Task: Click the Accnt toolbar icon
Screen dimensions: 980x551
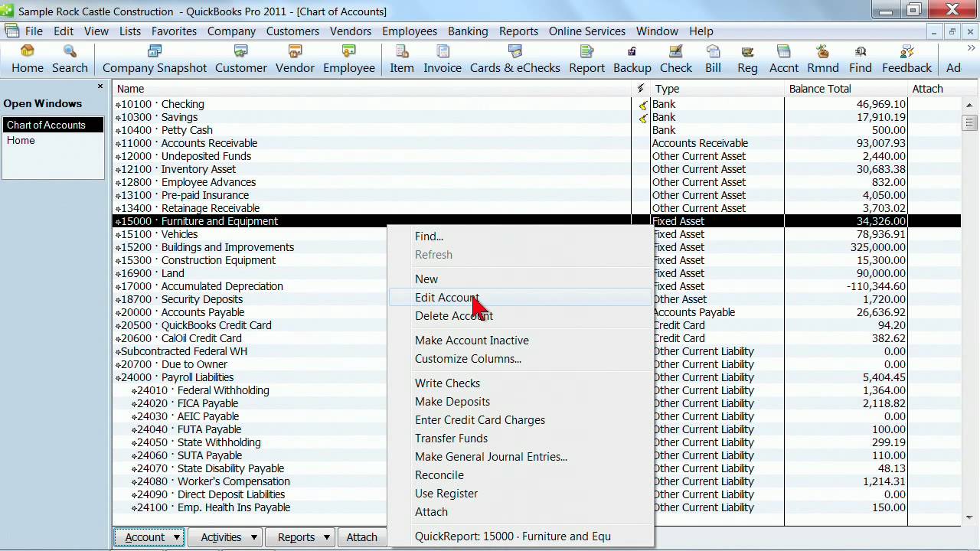Action: pos(784,60)
